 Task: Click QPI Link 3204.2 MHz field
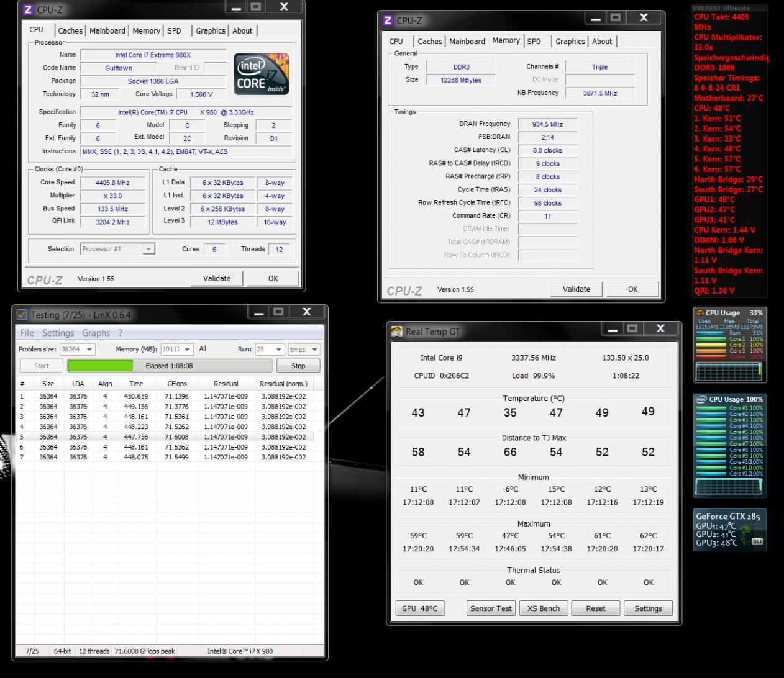(x=112, y=222)
